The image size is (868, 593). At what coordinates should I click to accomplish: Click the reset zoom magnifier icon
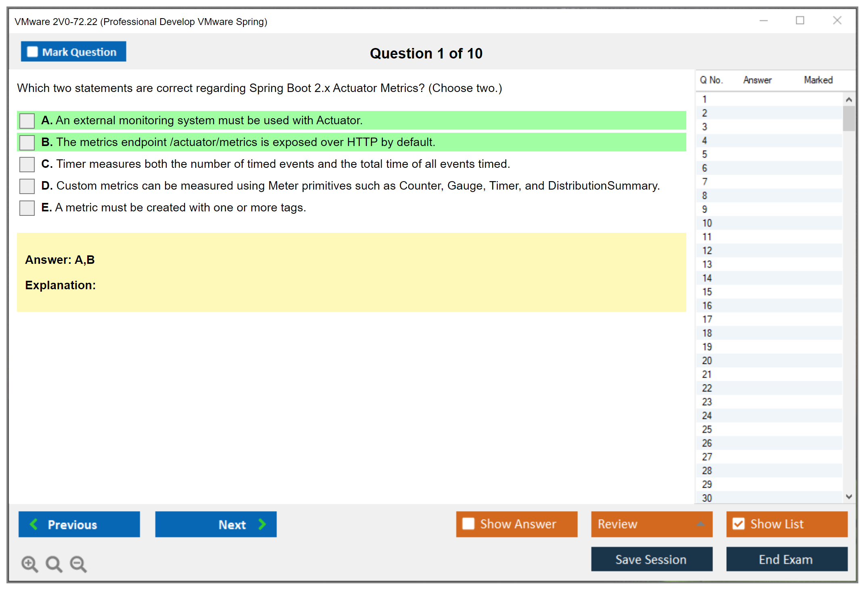54,564
